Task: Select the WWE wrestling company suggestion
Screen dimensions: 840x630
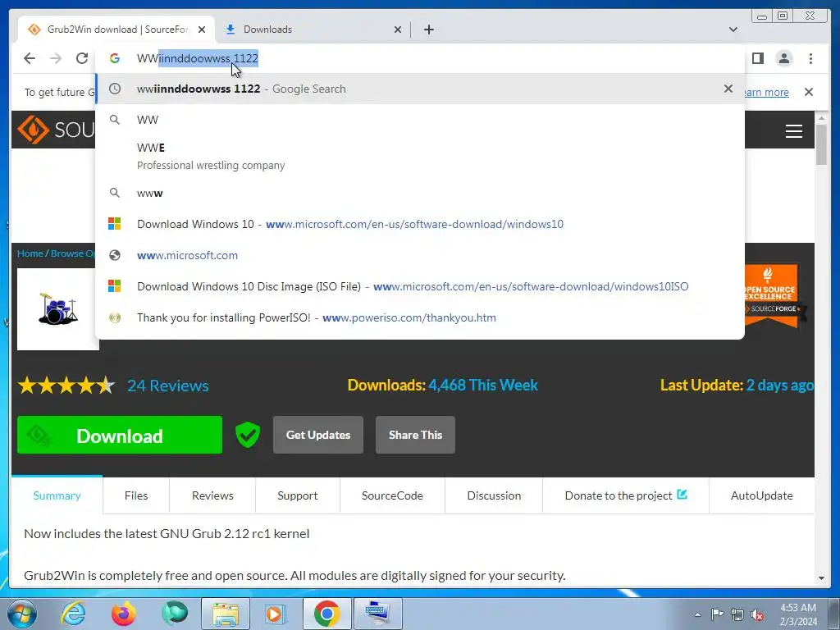Action: click(419, 156)
